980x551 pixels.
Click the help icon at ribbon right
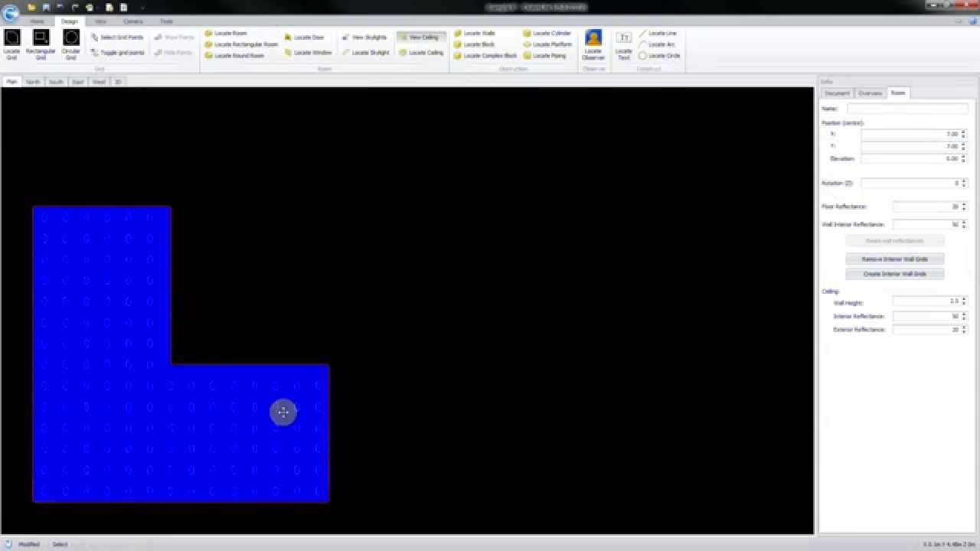pos(972,21)
